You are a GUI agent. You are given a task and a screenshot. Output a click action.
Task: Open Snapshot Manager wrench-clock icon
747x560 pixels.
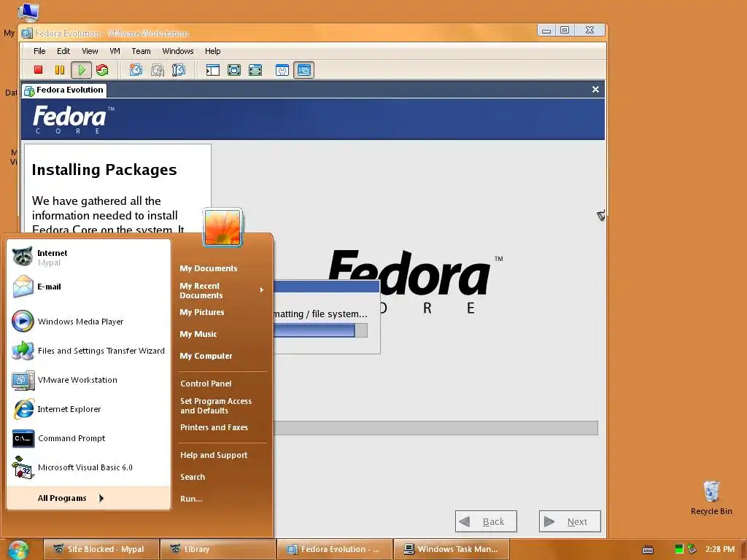pyautogui.click(x=179, y=70)
